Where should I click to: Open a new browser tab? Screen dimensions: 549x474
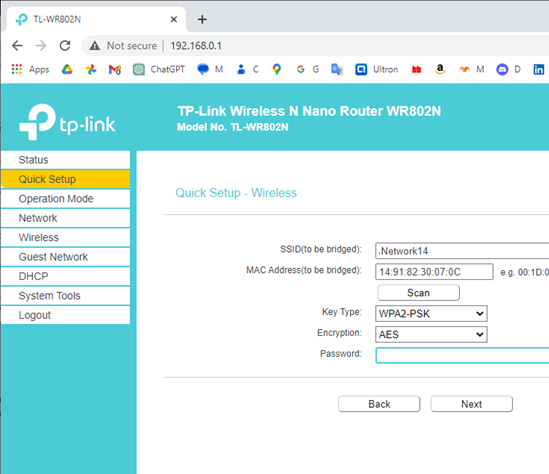pyautogui.click(x=202, y=19)
